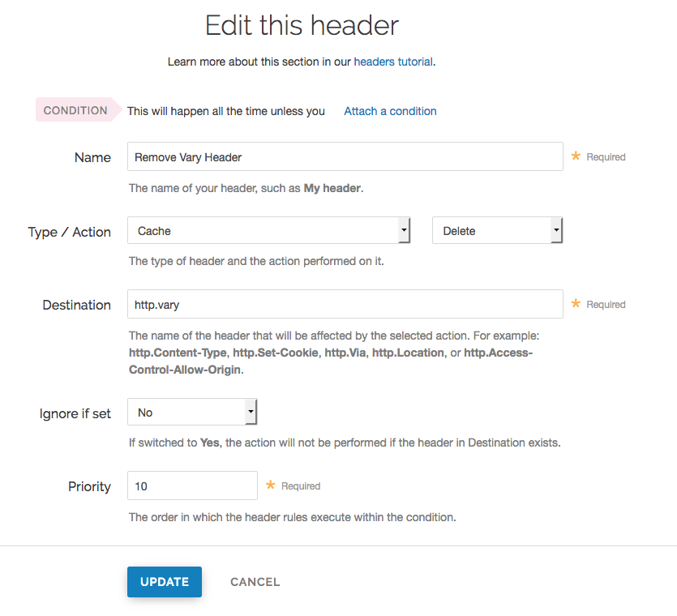
Task: Focus the Name field containing Remove Vary Header
Action: point(345,157)
